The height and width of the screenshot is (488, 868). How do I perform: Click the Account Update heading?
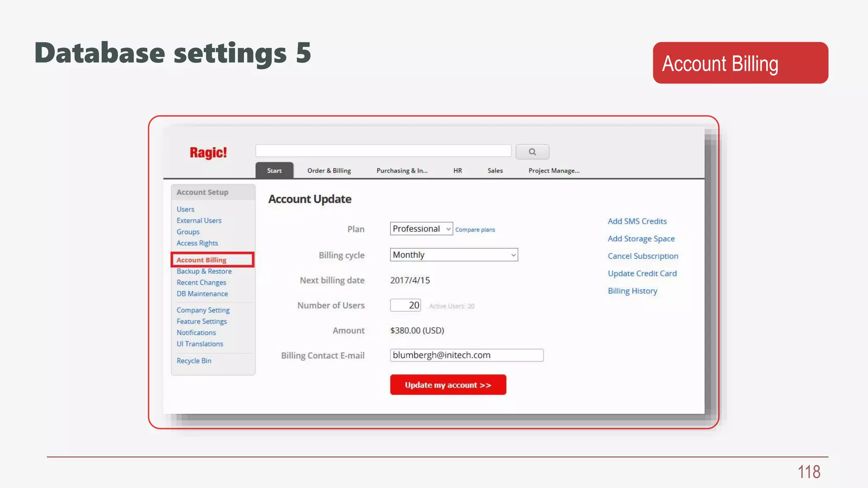tap(310, 199)
